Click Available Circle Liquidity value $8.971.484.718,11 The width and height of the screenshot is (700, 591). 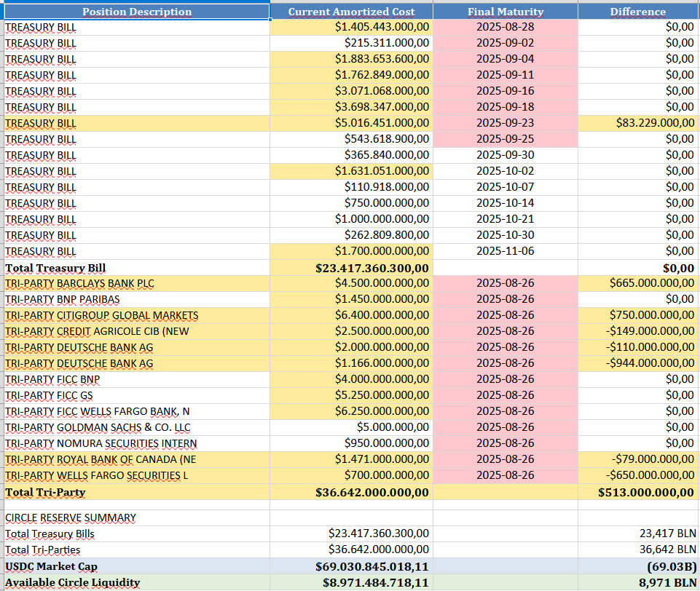click(x=351, y=582)
